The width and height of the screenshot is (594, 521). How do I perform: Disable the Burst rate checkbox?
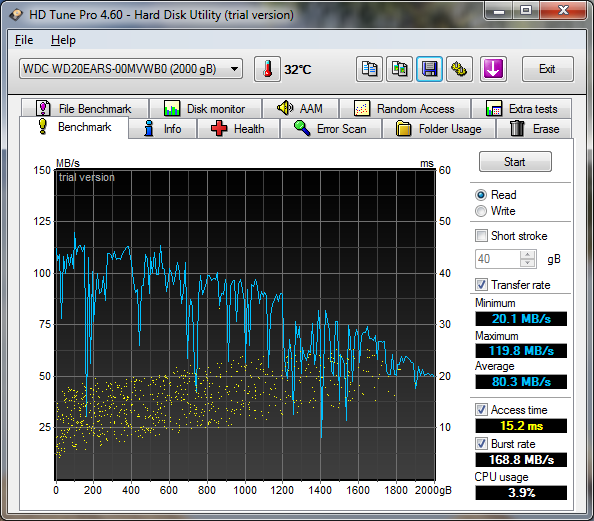[x=481, y=444]
